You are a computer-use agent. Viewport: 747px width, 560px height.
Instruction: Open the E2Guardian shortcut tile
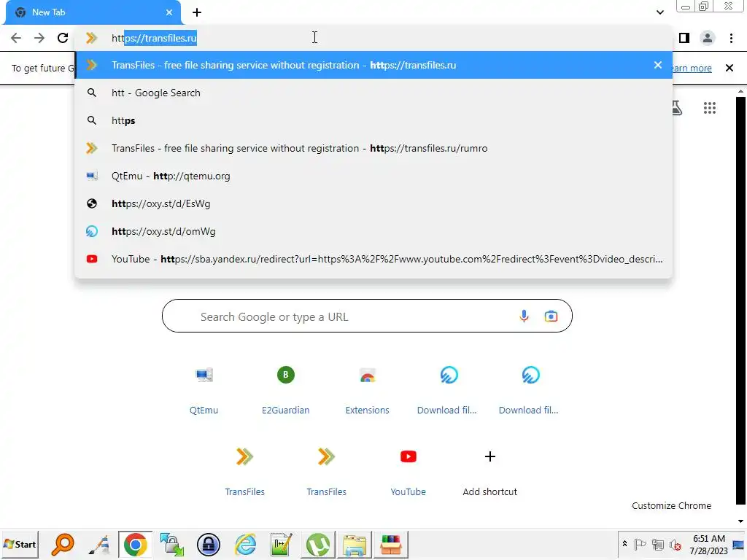[x=285, y=389]
